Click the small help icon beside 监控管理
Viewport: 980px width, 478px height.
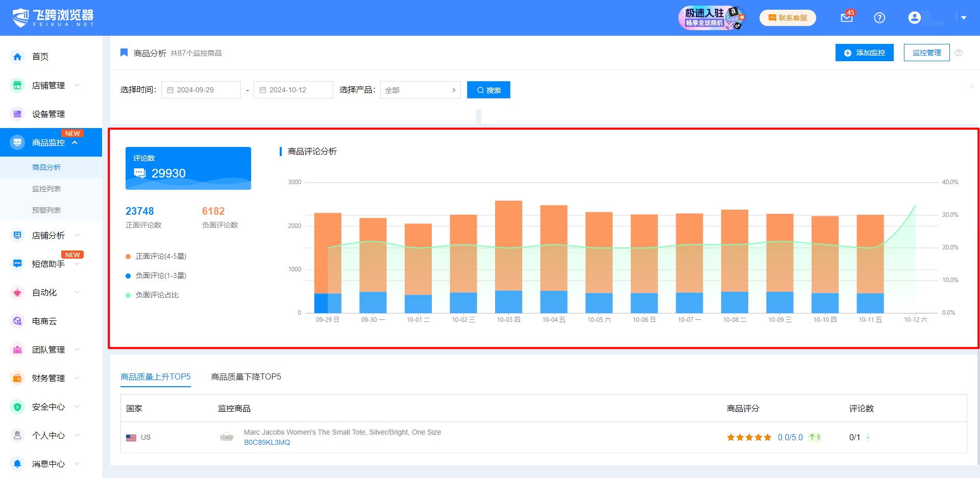[x=959, y=53]
